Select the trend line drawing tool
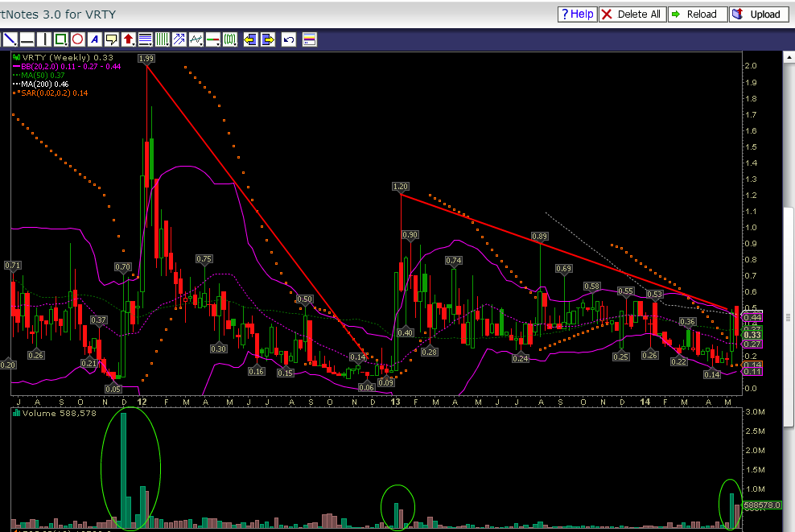This screenshot has width=795, height=532. click(x=10, y=39)
